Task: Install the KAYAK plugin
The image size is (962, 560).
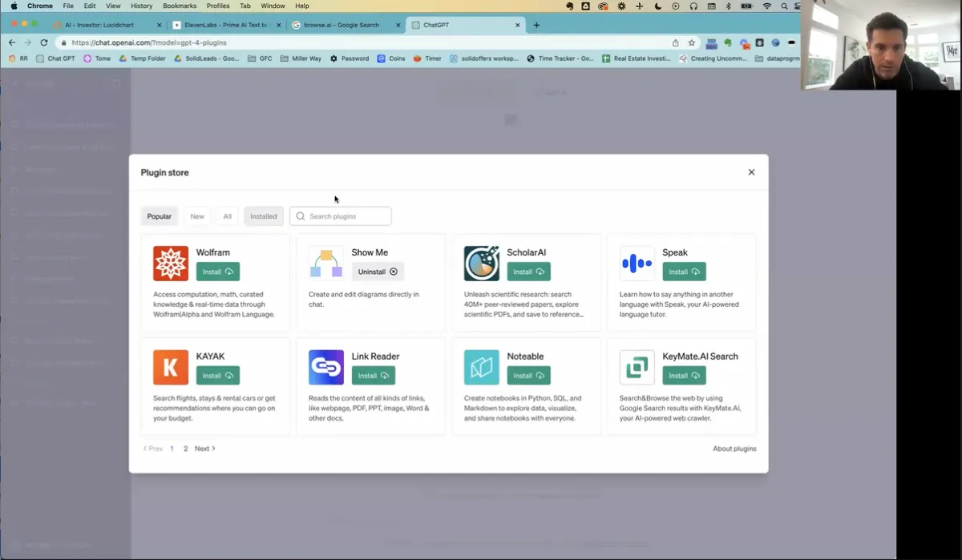Action: coord(218,376)
